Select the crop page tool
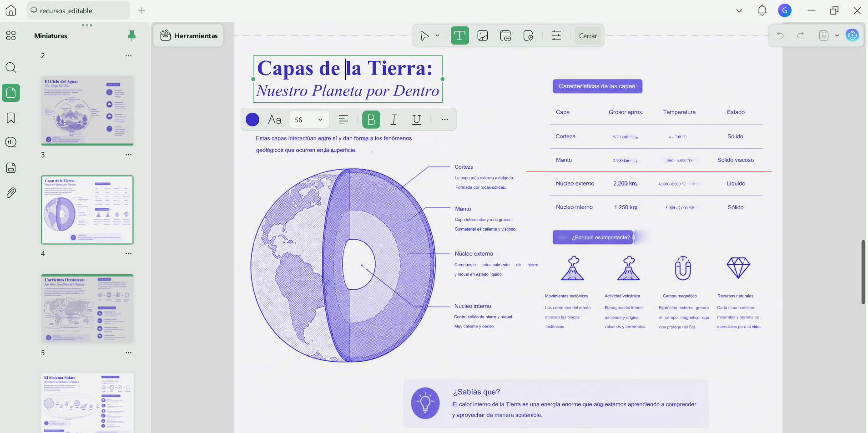This screenshot has width=868, height=433. (x=528, y=35)
